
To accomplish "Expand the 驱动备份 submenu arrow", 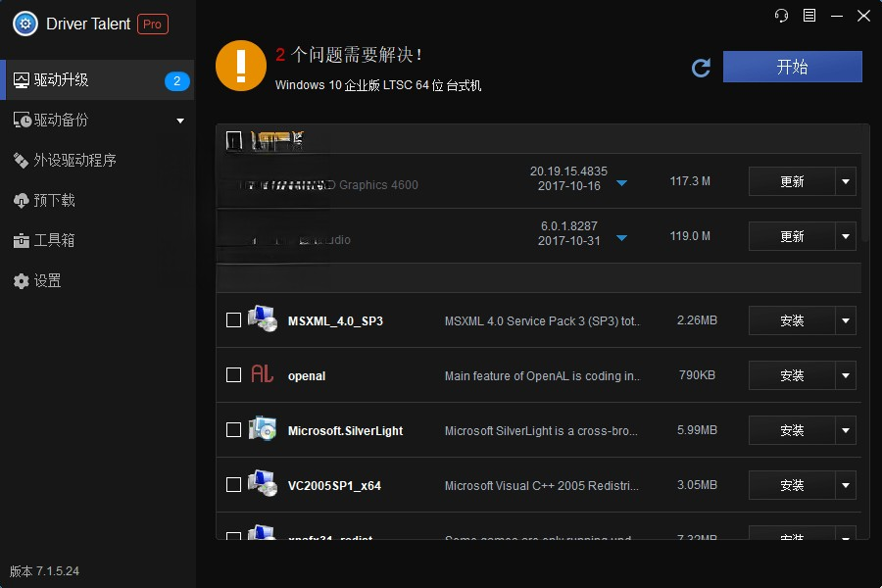I will pos(180,121).
